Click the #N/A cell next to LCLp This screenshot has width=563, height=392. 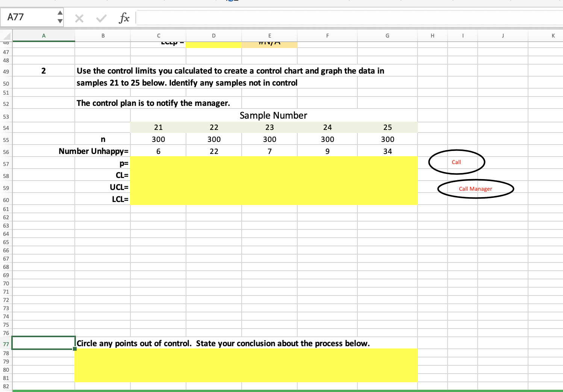(x=269, y=42)
